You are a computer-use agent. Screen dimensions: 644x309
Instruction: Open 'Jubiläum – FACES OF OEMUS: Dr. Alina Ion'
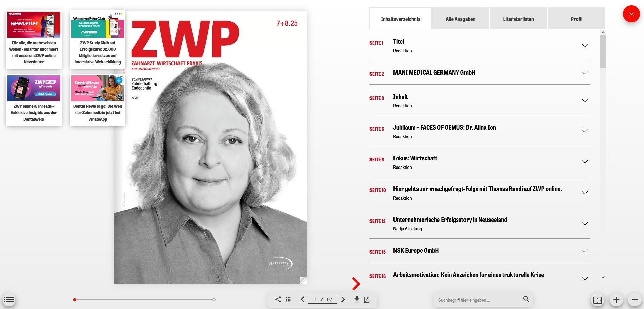click(445, 127)
